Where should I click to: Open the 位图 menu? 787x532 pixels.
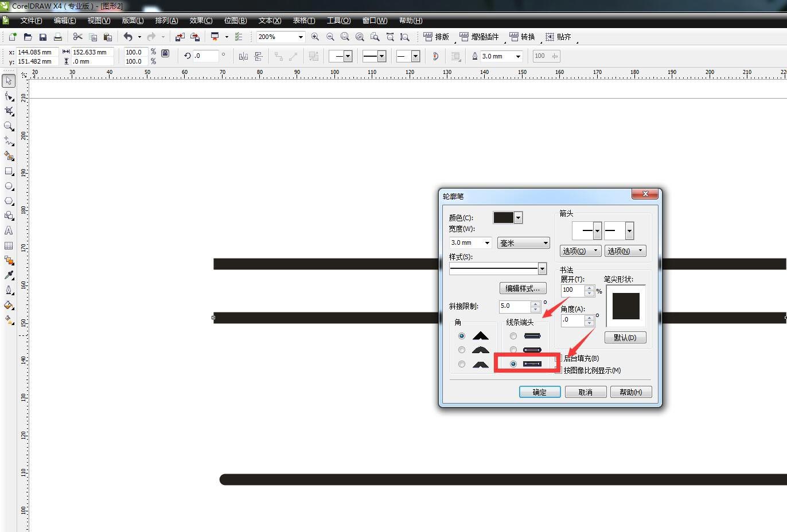click(x=235, y=21)
